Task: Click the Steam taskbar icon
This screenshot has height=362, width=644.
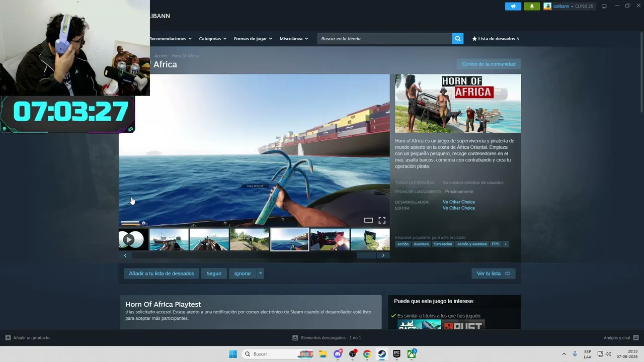Action: [382, 354]
